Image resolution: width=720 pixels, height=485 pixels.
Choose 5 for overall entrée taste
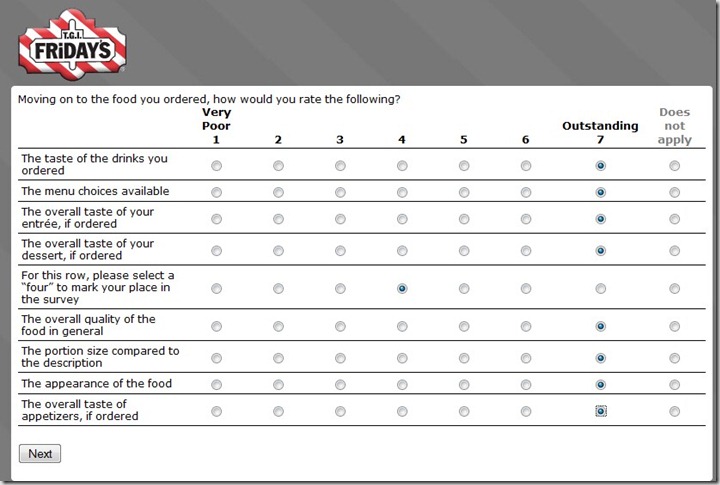click(464, 218)
